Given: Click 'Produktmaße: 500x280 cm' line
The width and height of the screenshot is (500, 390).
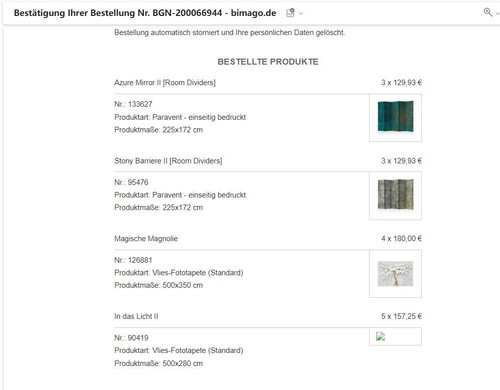Looking at the screenshot, I should [x=159, y=363].
